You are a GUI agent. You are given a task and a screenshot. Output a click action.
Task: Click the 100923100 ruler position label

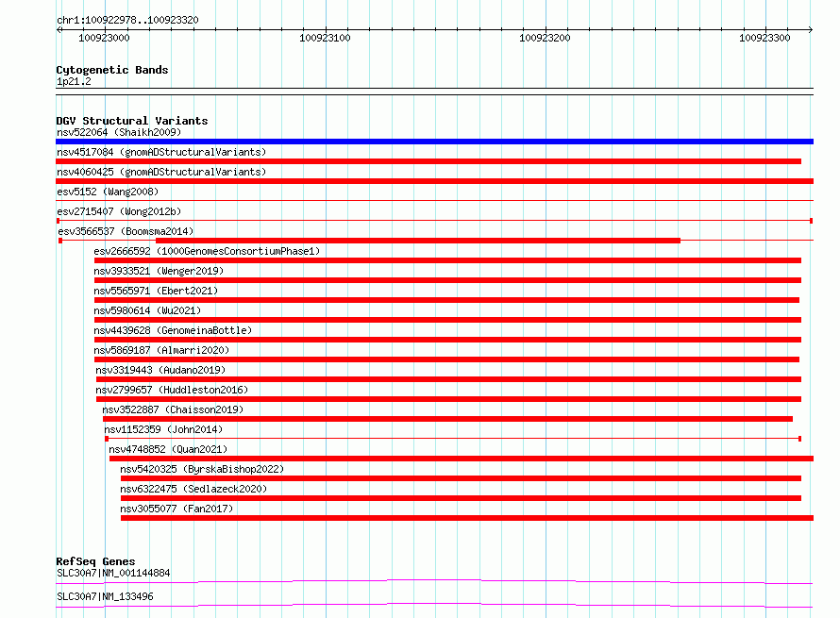point(325,38)
